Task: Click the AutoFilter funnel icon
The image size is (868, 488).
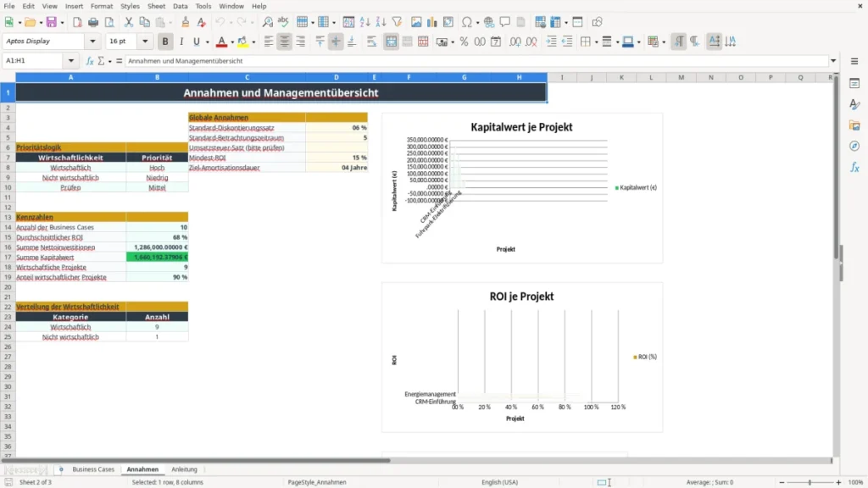Action: [x=397, y=22]
